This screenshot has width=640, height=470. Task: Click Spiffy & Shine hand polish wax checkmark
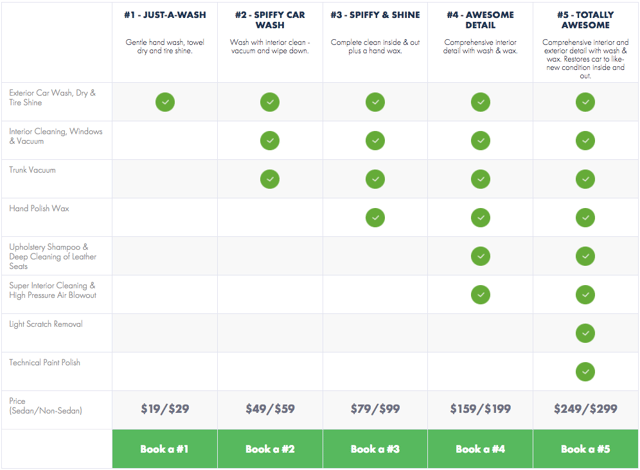[x=375, y=217]
